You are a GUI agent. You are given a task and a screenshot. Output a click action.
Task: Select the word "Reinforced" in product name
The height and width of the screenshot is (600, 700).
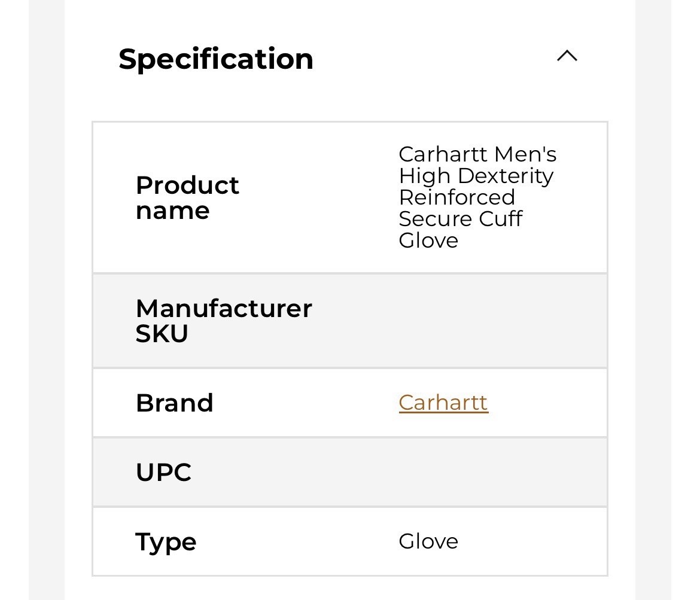[456, 197]
